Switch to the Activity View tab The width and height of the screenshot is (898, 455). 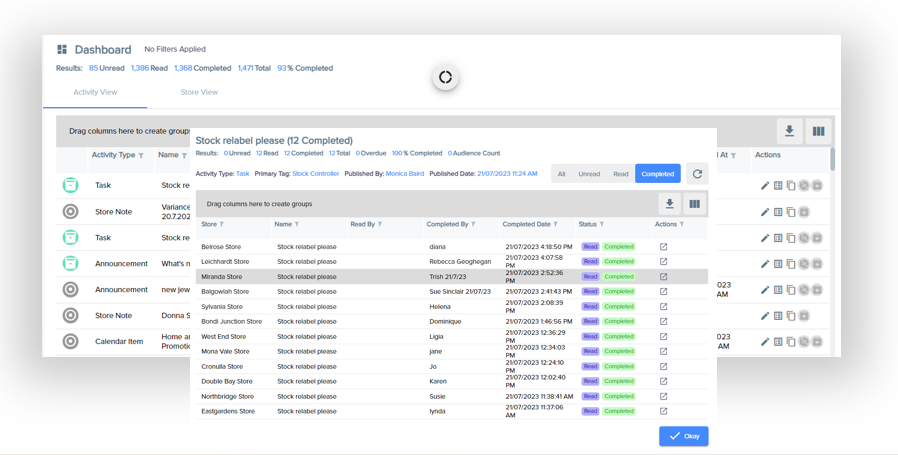[x=95, y=92]
